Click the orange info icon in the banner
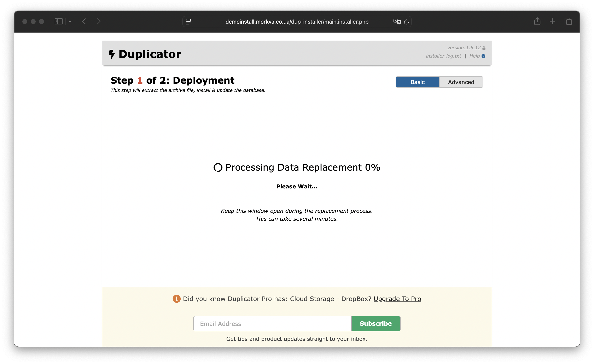594x364 pixels. [x=176, y=299]
